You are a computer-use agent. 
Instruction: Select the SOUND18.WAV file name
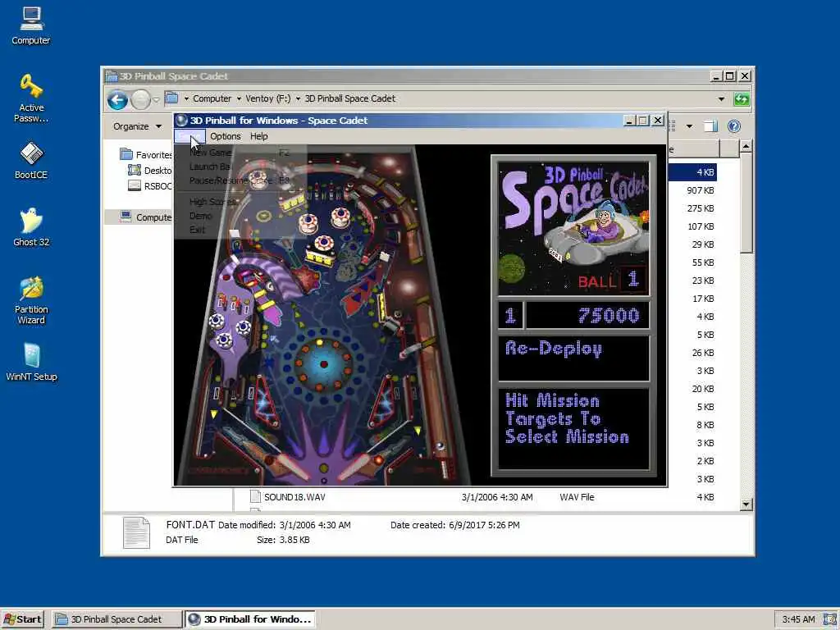pyautogui.click(x=294, y=497)
